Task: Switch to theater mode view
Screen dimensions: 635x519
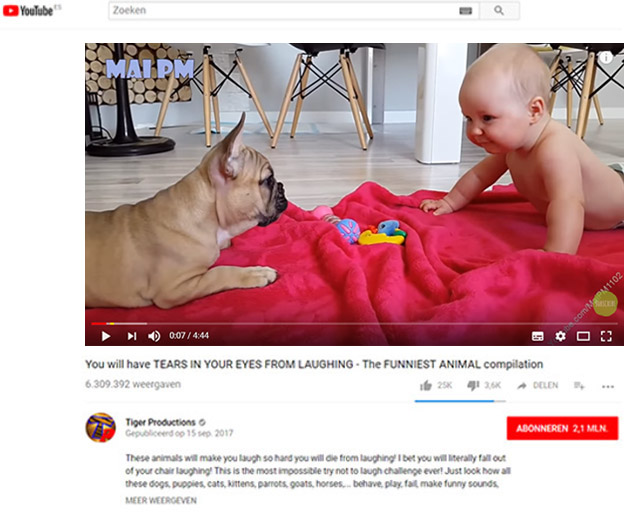Action: [583, 336]
